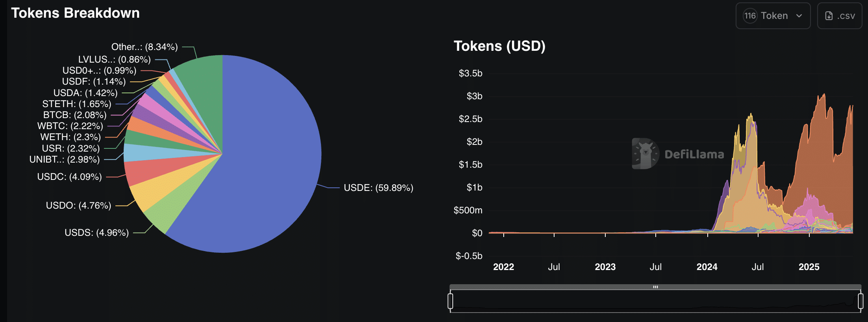Viewport: 868px width, 322px height.
Task: Click the 2024 tick on the time axis
Action: [x=707, y=267]
